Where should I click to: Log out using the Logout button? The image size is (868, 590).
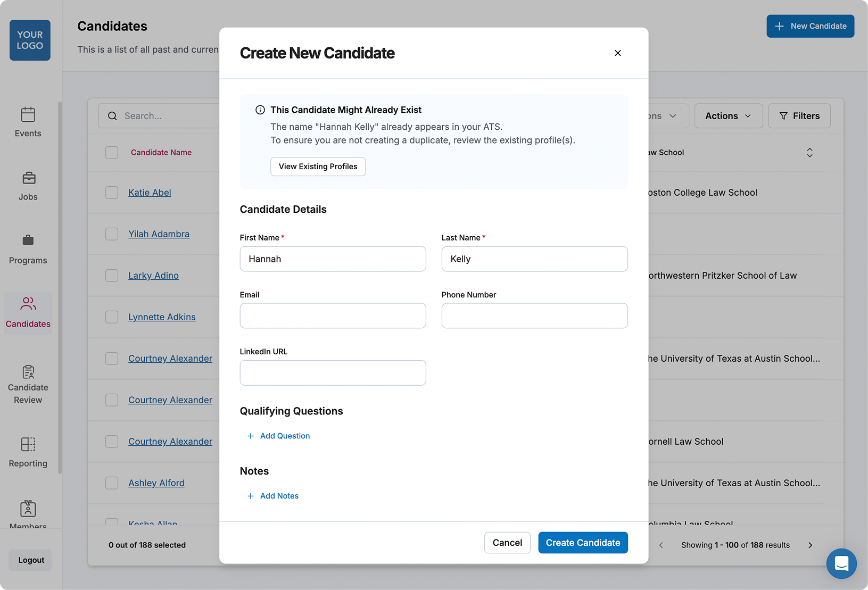(30, 560)
